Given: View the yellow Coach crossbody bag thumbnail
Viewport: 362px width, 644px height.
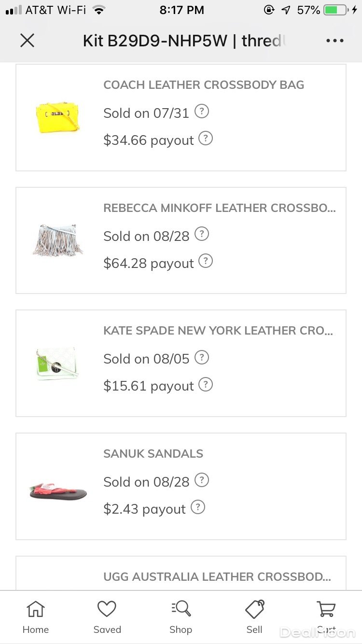Looking at the screenshot, I should 57,117.
